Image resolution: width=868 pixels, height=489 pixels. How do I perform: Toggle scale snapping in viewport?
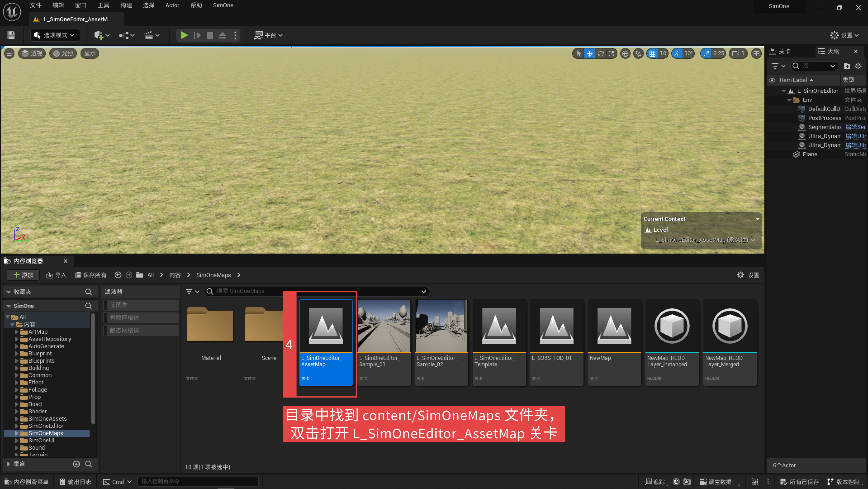click(x=706, y=53)
